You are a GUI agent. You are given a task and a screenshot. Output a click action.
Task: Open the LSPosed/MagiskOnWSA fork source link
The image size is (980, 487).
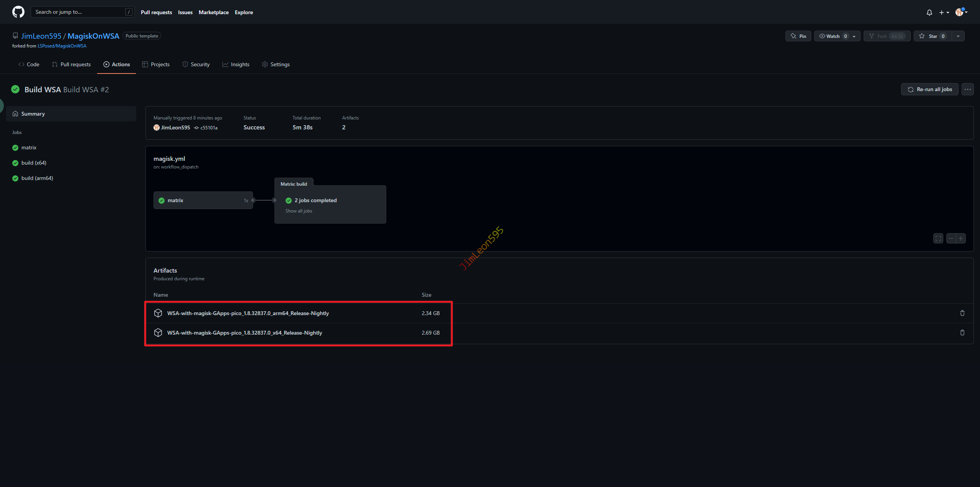pyautogui.click(x=62, y=46)
